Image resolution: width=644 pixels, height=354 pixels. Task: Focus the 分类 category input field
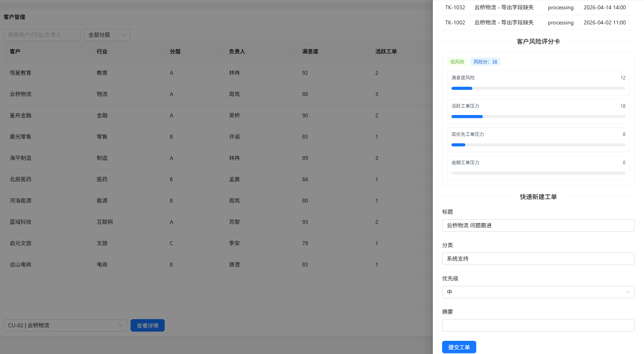(x=538, y=259)
